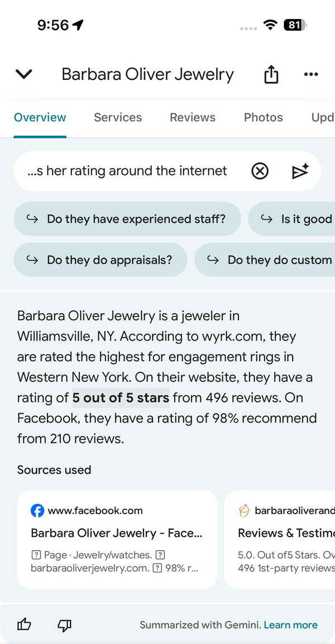Switch to the Services tab
Screen dimensions: 335x644
118,117
